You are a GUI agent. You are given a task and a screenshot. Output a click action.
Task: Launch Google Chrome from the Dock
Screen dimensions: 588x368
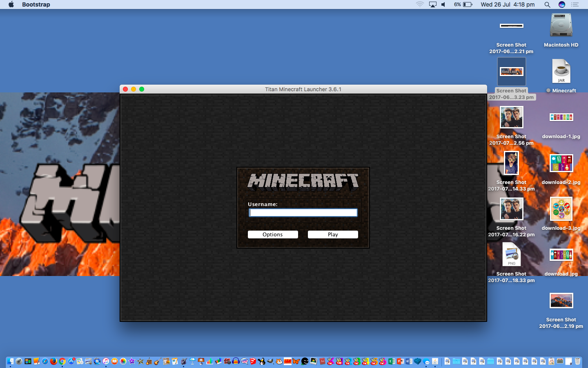[62, 361]
